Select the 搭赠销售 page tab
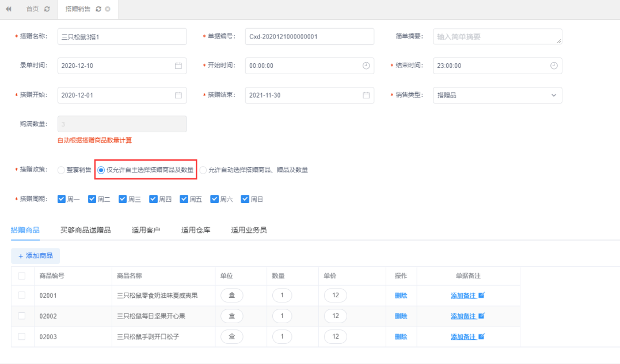620x364 pixels. pyautogui.click(x=78, y=9)
